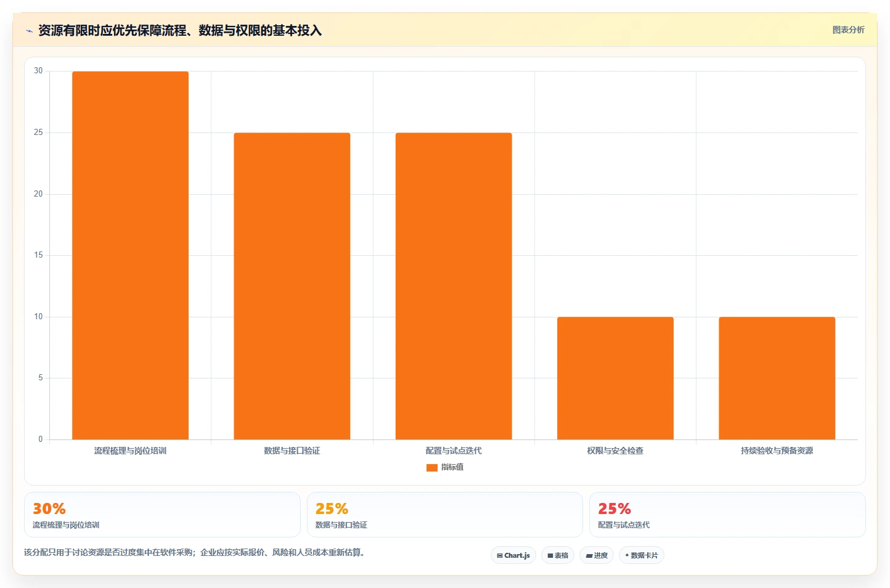Select the 配置与试点迭代 bar in chart
This screenshot has height=588, width=890.
point(454,286)
